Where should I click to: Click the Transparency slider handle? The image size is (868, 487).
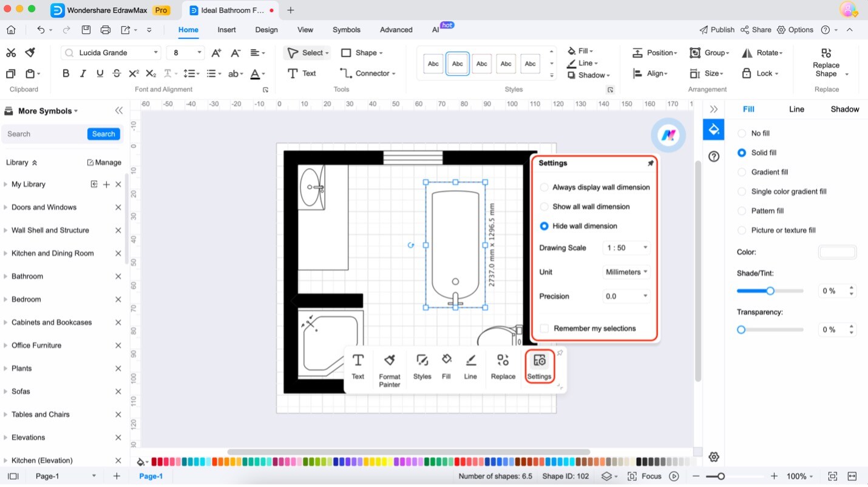(741, 330)
